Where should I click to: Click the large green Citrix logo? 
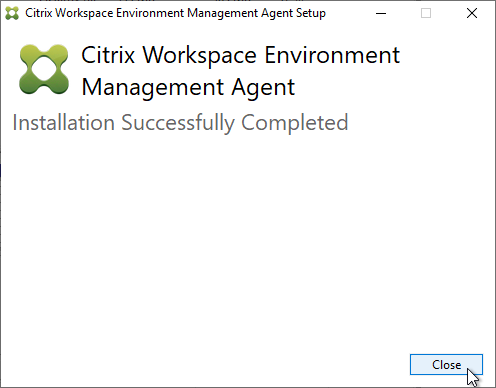point(44,69)
